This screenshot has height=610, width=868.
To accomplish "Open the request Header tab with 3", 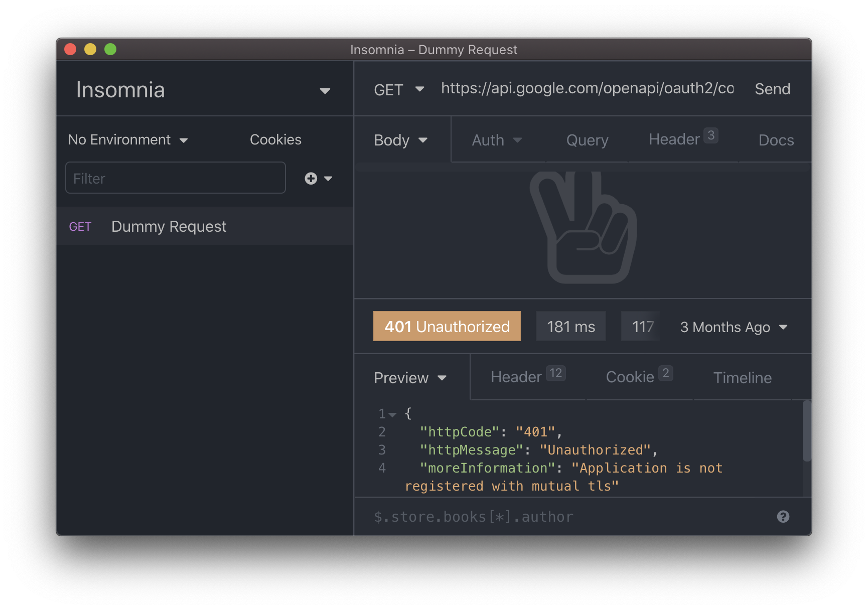I will (683, 139).
